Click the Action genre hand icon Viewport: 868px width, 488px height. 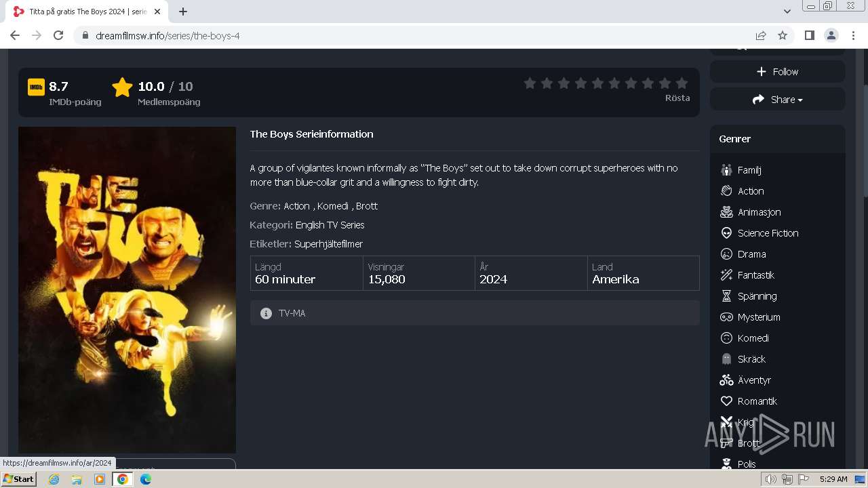pyautogui.click(x=726, y=191)
